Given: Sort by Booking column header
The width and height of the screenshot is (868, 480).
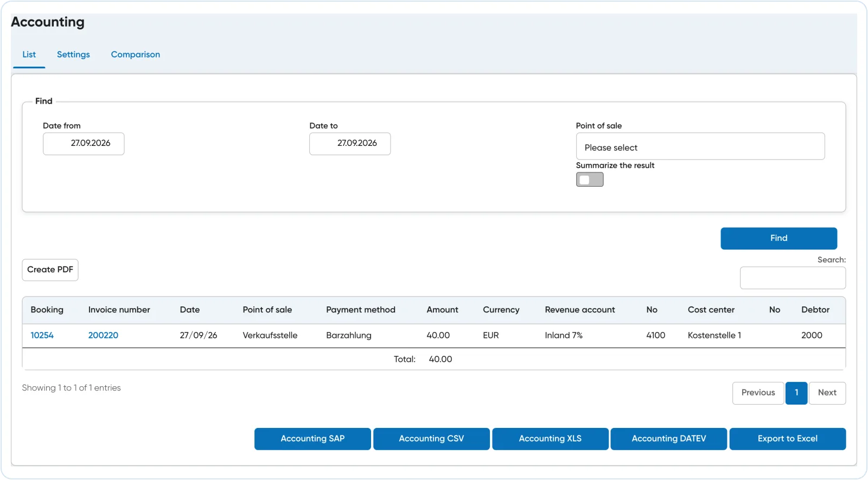Looking at the screenshot, I should [x=47, y=310].
